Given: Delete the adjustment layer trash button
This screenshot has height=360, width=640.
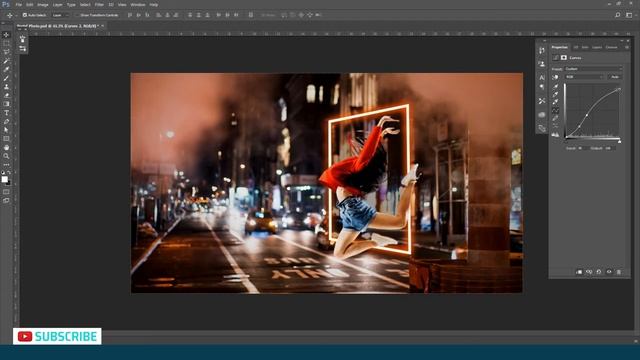Looking at the screenshot, I should (619, 272).
